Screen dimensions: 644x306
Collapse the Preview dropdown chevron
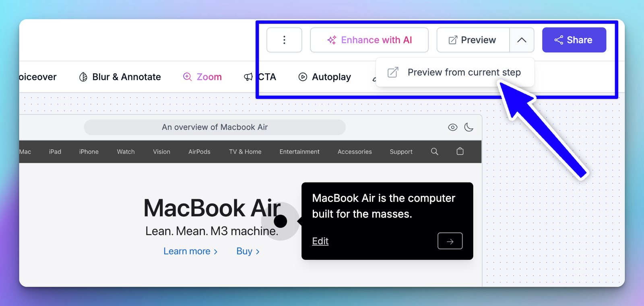[x=522, y=40]
